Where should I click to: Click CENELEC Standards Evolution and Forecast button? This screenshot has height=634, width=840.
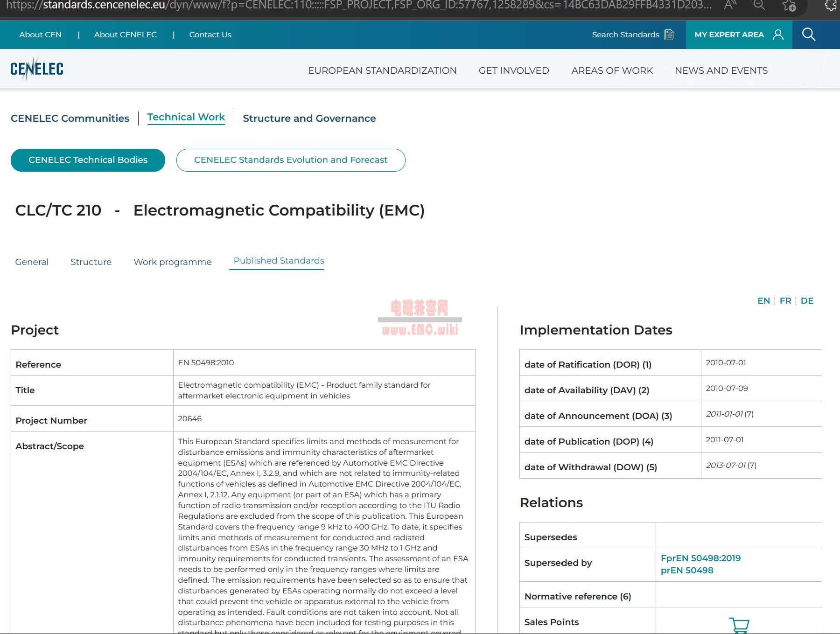[291, 160]
